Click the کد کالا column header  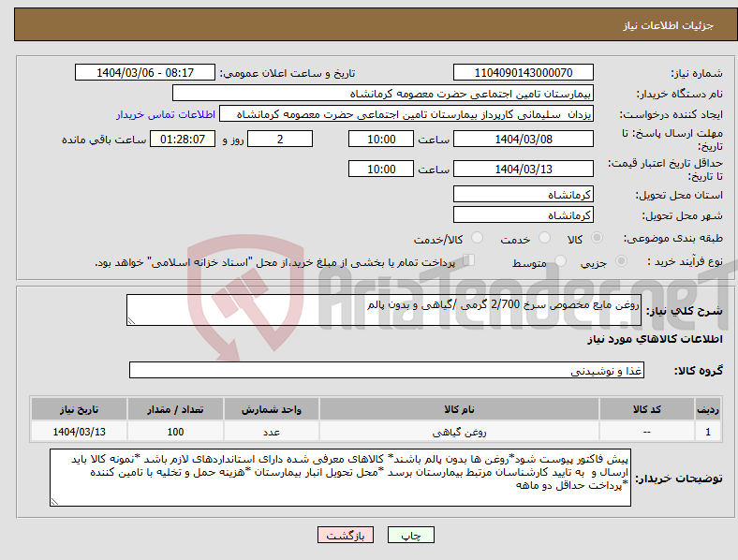pos(647,409)
